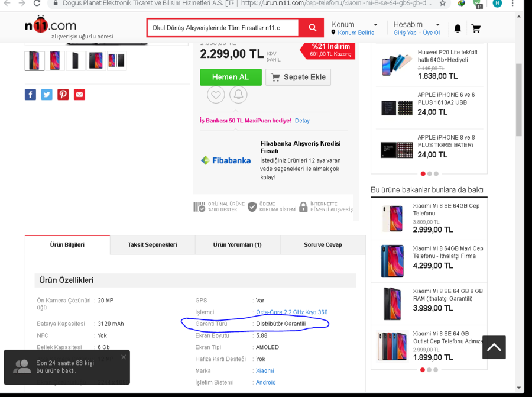Select fifth product thumbnail image
The width and height of the screenshot is (532, 397).
coord(116,61)
